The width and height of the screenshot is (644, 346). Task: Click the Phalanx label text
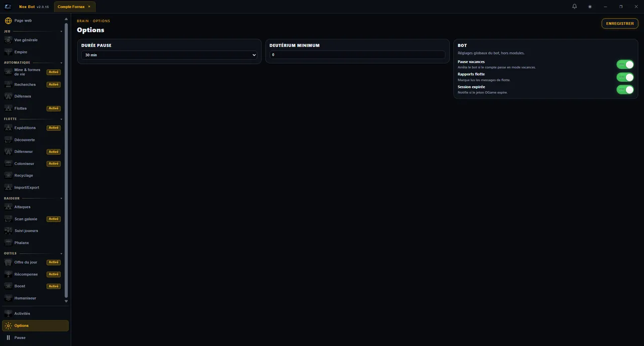coord(22,242)
